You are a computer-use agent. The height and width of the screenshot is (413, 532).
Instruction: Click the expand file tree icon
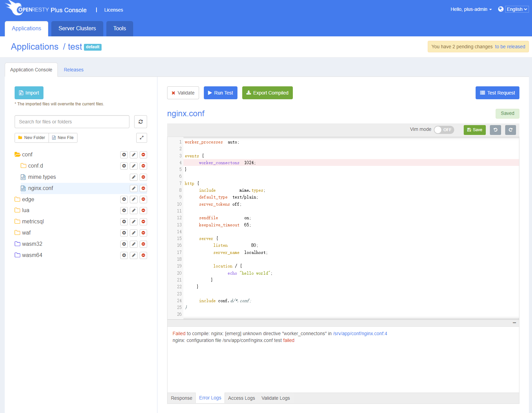142,138
